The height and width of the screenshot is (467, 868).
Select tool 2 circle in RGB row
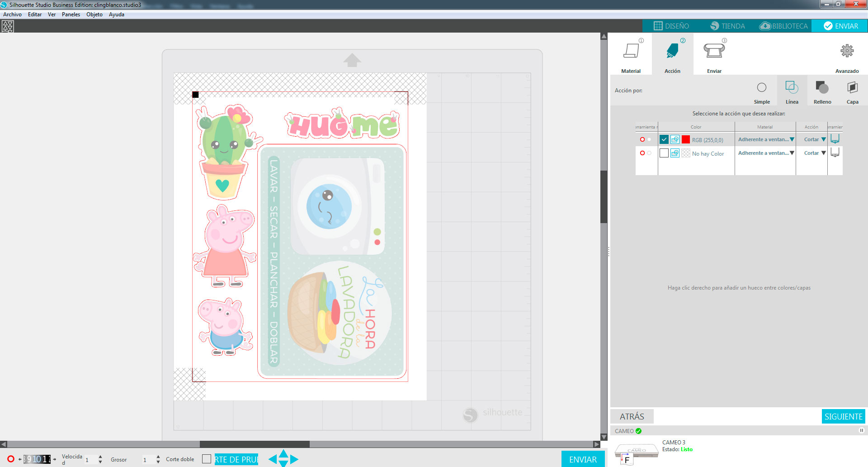(x=649, y=139)
